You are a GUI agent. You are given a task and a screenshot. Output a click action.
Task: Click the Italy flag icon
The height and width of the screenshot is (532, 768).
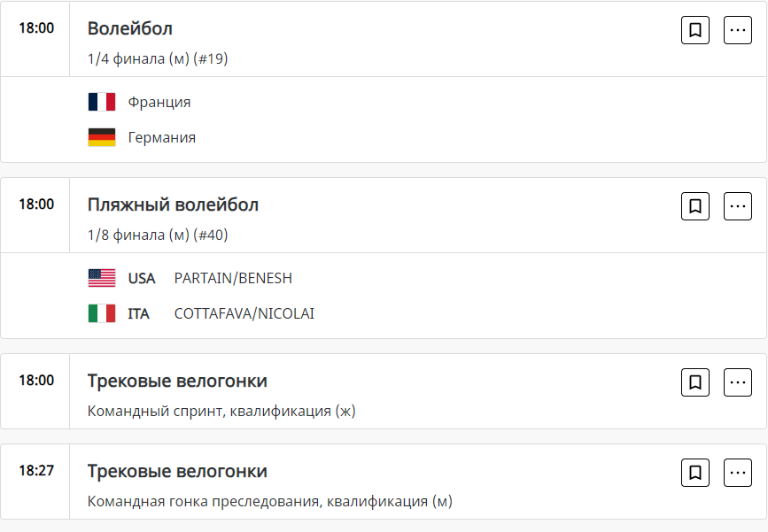[102, 313]
